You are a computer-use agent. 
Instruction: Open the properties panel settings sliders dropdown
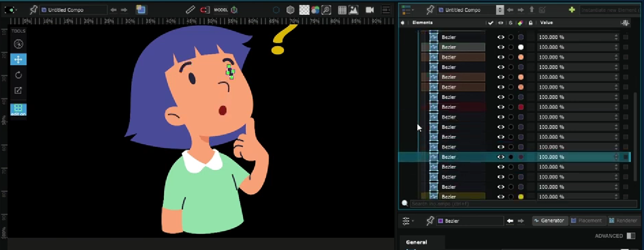(x=408, y=221)
